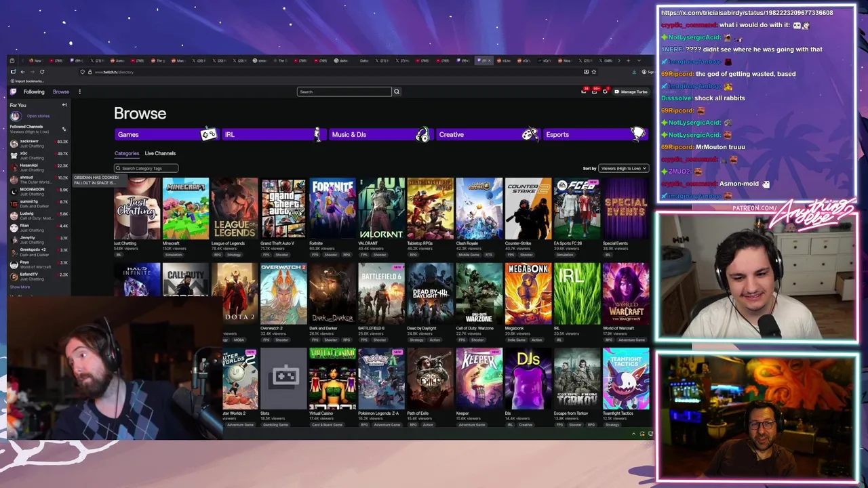The image size is (868, 488).
Task: Open the Megabonk category thumbnail
Action: pyautogui.click(x=528, y=293)
